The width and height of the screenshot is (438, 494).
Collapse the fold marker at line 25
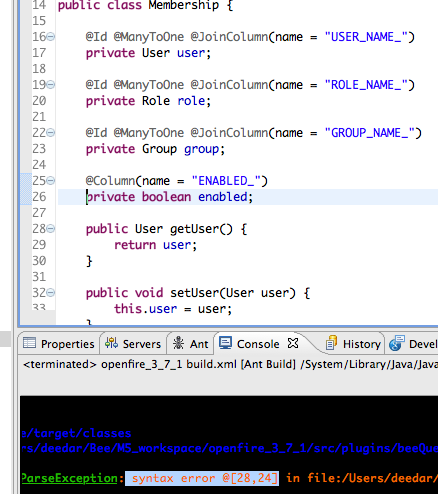pyautogui.click(x=51, y=181)
